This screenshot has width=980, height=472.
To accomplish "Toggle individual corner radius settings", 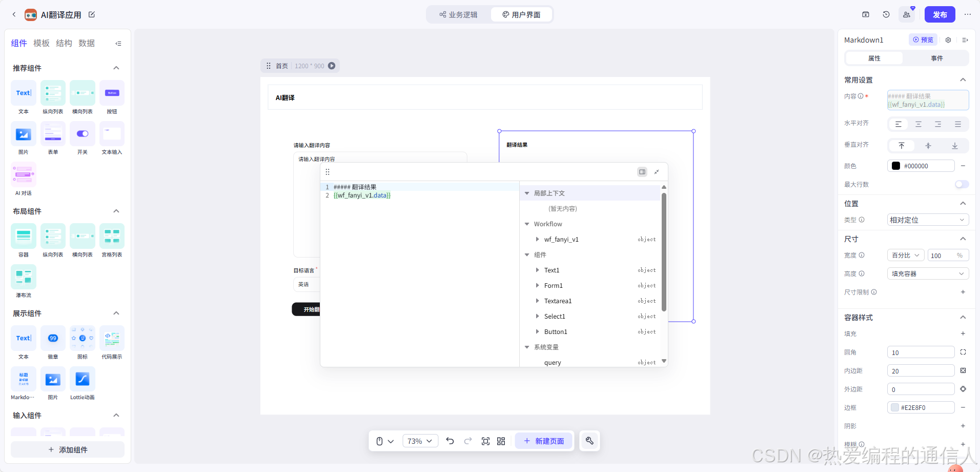I will coord(963,352).
